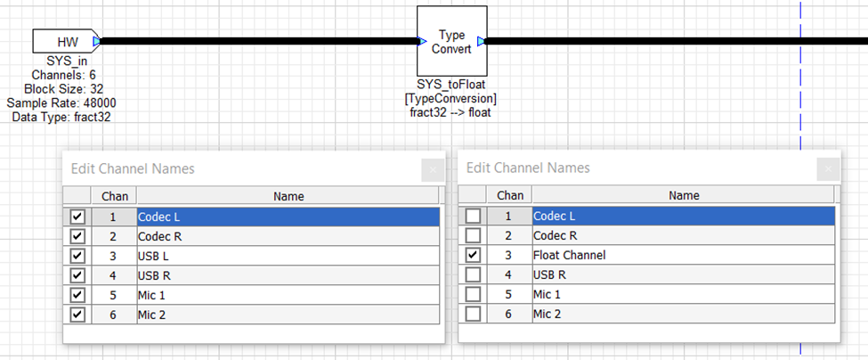The height and width of the screenshot is (360, 868).
Task: Uncheck Codec L in left dialog
Action: tap(77, 217)
